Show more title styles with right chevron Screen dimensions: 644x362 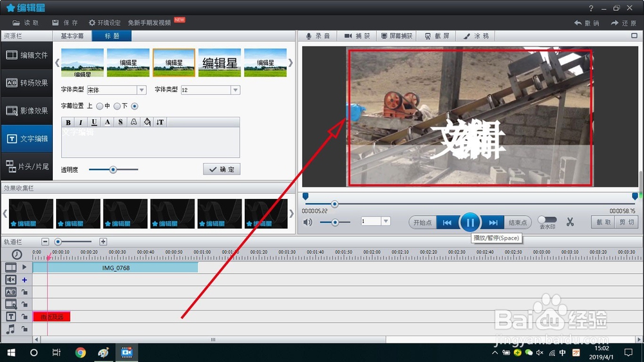tap(290, 63)
